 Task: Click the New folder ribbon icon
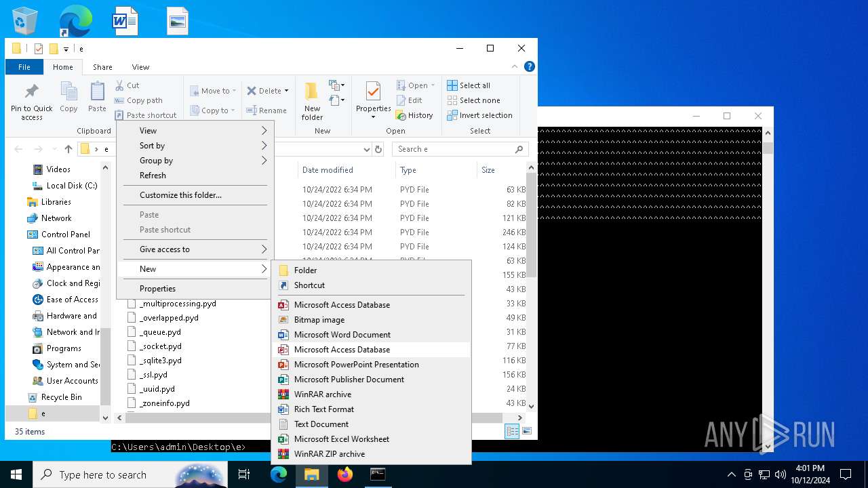click(x=312, y=92)
